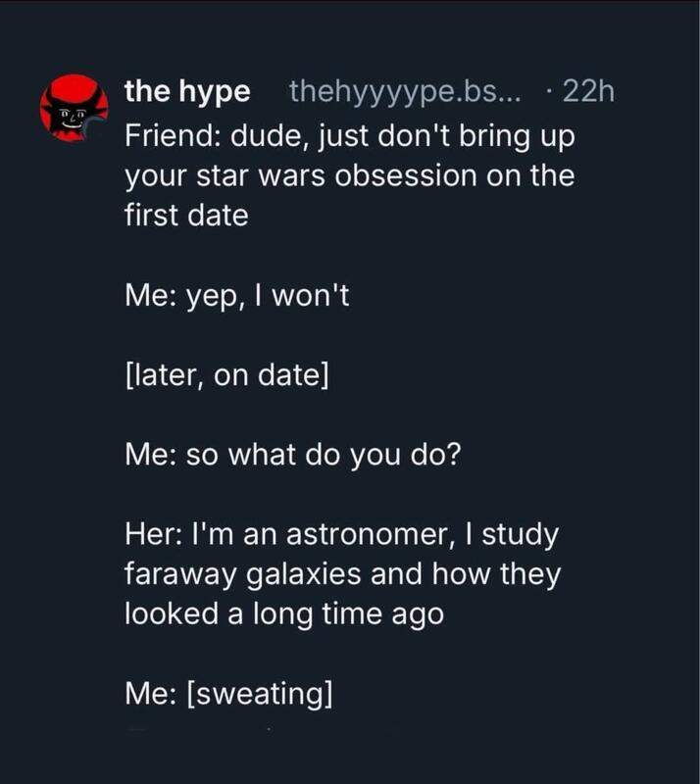
Task: Select the word "galaxies" in the post
Action: point(303,575)
